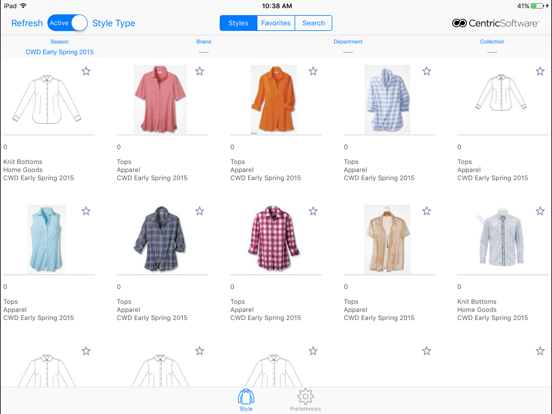Switch to the Styles segment
The width and height of the screenshot is (552, 414).
pyautogui.click(x=238, y=23)
